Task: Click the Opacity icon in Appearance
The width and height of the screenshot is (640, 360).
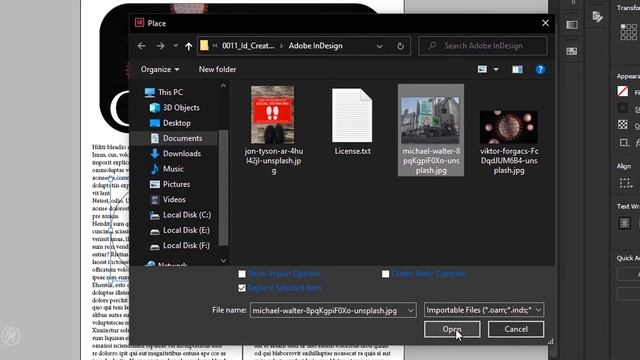Action: tap(622, 124)
